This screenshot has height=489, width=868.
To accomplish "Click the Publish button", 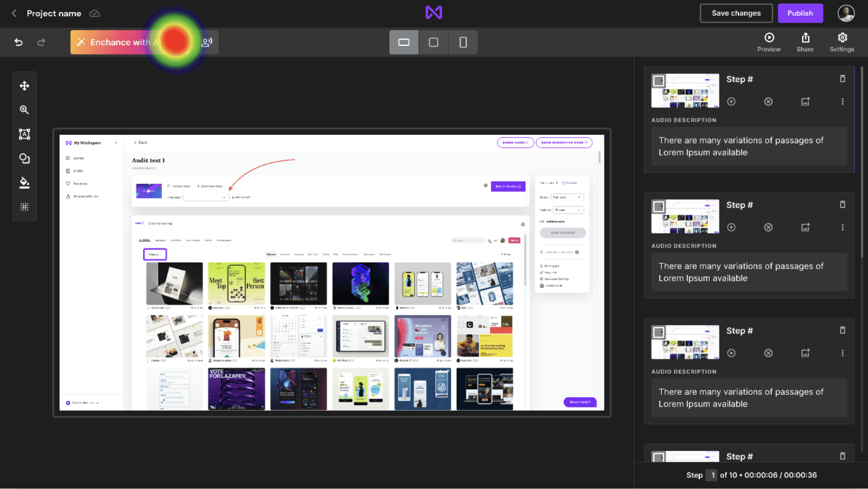I will click(x=800, y=13).
